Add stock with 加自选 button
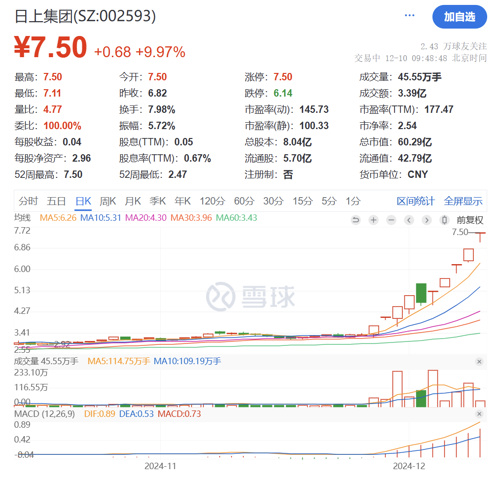The width and height of the screenshot is (500, 478). pos(459,17)
